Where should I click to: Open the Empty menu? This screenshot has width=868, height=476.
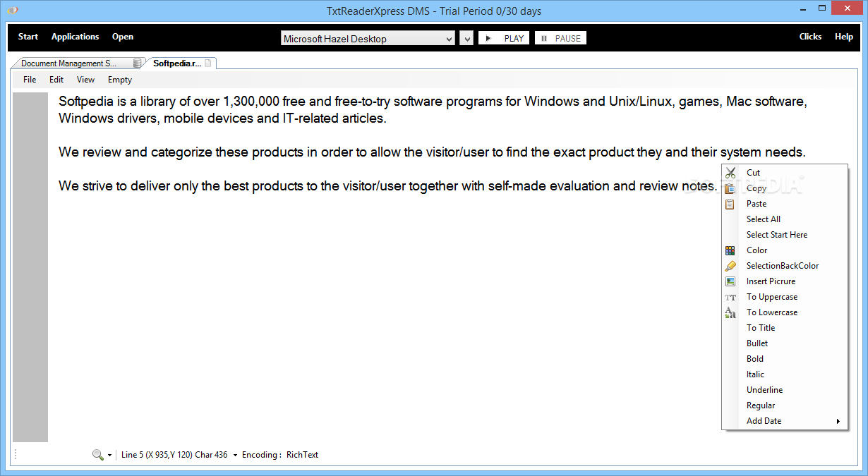[120, 80]
